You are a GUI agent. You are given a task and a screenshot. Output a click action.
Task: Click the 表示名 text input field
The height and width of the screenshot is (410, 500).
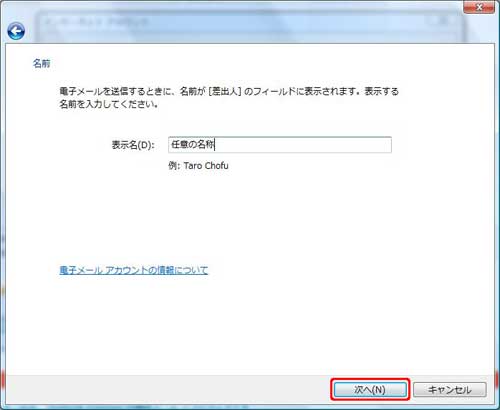[280, 145]
